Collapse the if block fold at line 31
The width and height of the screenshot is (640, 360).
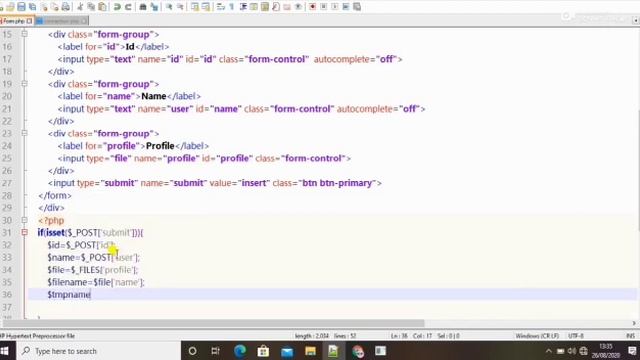(24, 232)
